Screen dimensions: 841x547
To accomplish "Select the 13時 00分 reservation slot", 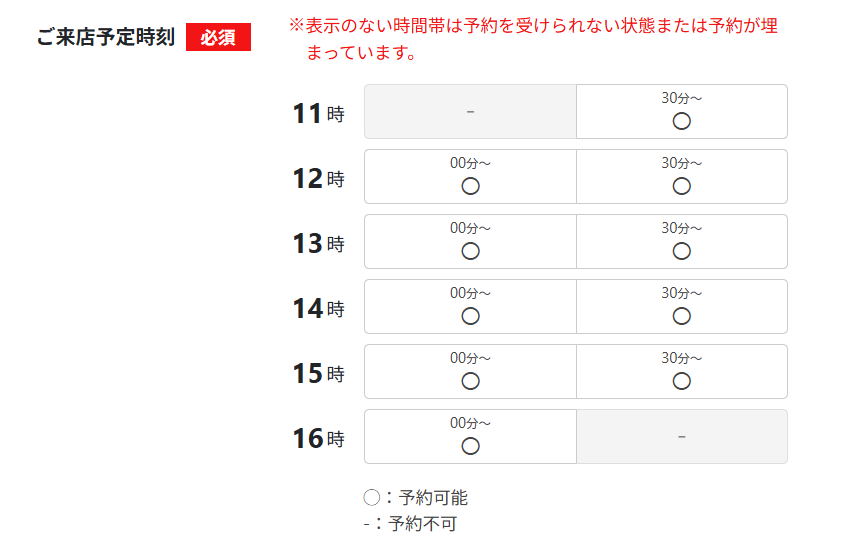I will (471, 251).
